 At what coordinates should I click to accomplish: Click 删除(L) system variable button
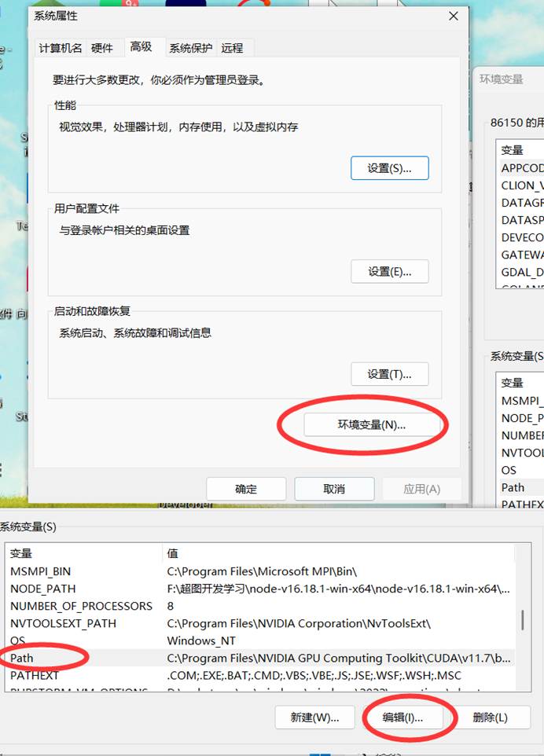pyautogui.click(x=490, y=717)
